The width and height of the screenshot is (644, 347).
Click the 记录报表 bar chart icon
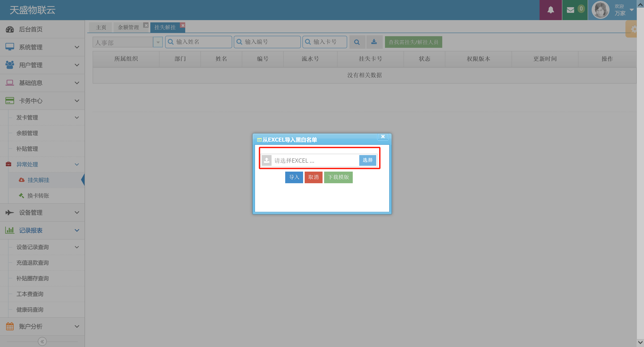[x=10, y=230]
